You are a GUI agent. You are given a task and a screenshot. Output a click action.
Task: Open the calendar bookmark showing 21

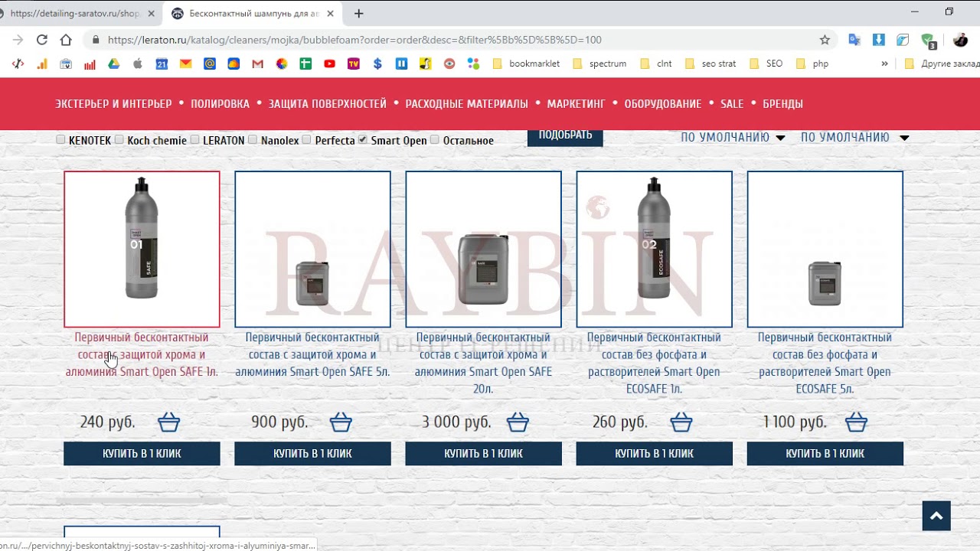tap(162, 64)
